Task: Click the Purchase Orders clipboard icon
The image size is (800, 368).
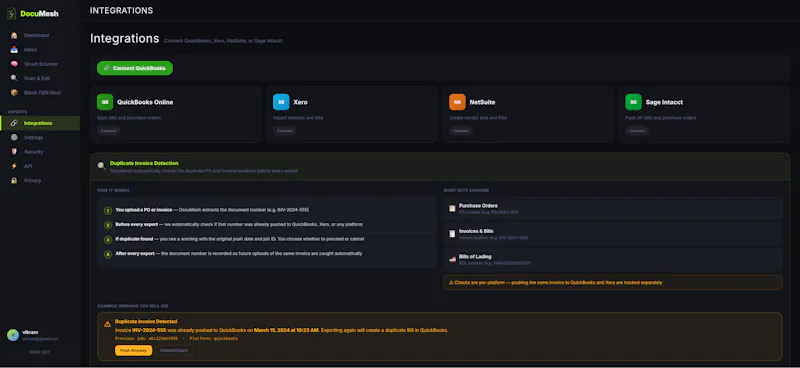Action: click(x=452, y=208)
